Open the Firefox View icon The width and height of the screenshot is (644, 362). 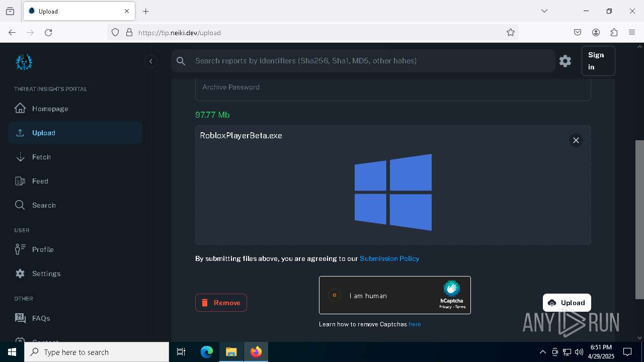10,11
